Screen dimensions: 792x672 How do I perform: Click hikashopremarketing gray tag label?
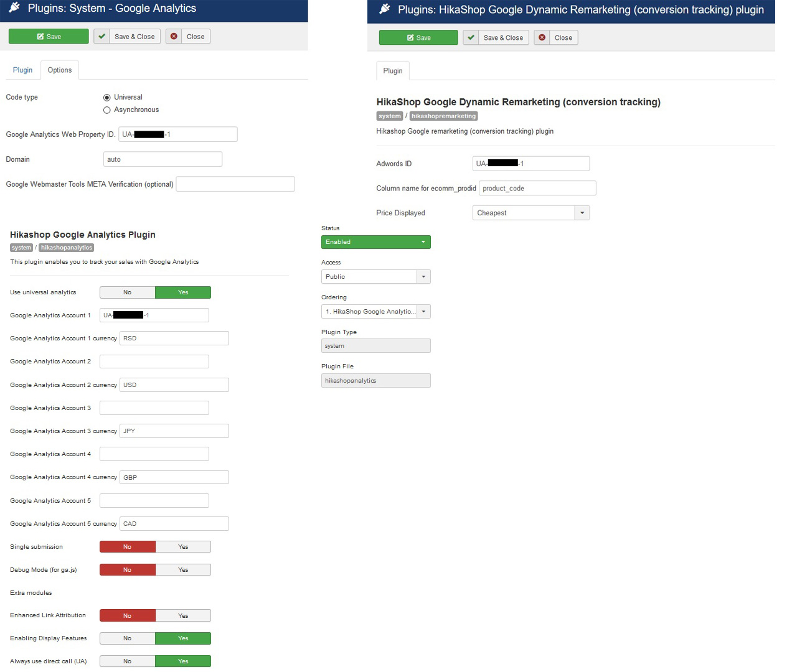coord(443,116)
